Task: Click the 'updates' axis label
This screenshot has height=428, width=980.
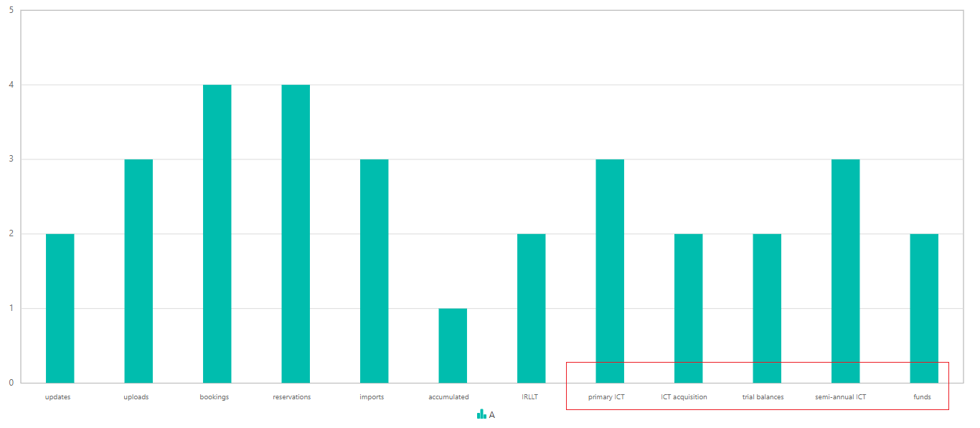Action: point(57,397)
